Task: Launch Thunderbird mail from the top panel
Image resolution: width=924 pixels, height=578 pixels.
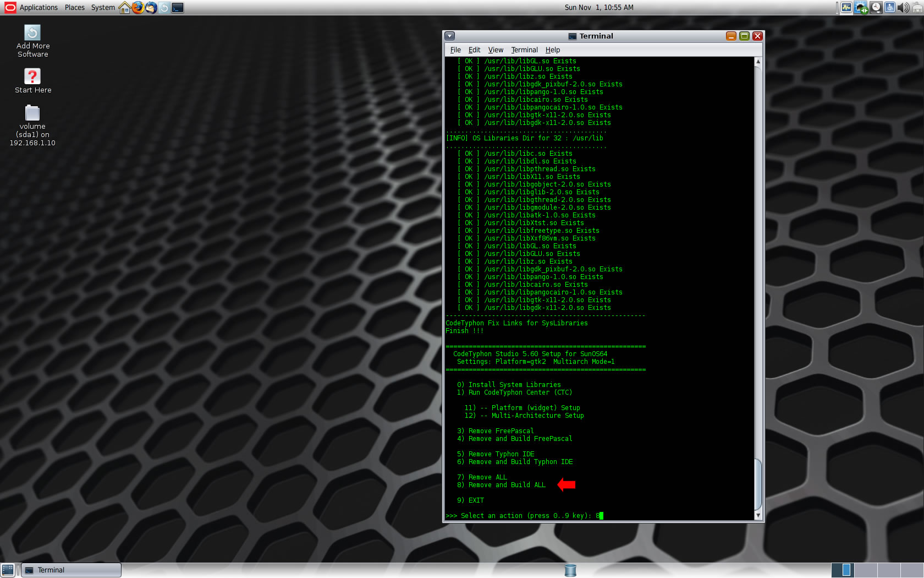Action: (x=151, y=7)
